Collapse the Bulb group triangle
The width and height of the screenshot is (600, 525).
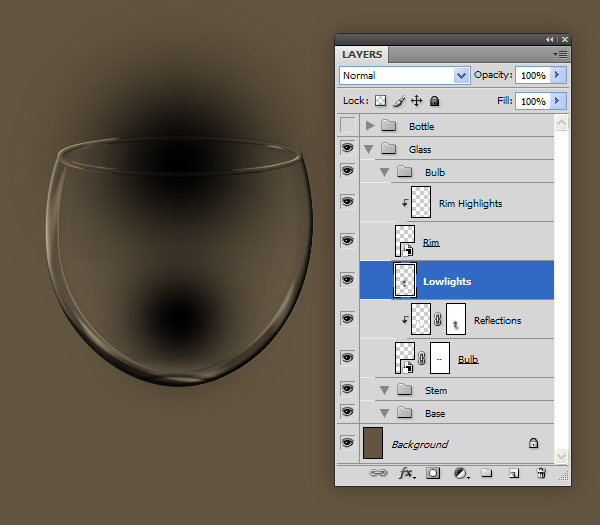(x=385, y=173)
